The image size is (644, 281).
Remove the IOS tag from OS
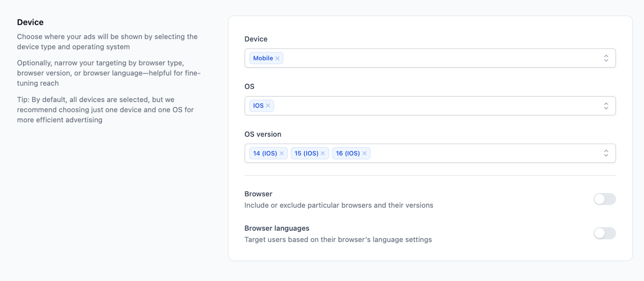click(268, 106)
